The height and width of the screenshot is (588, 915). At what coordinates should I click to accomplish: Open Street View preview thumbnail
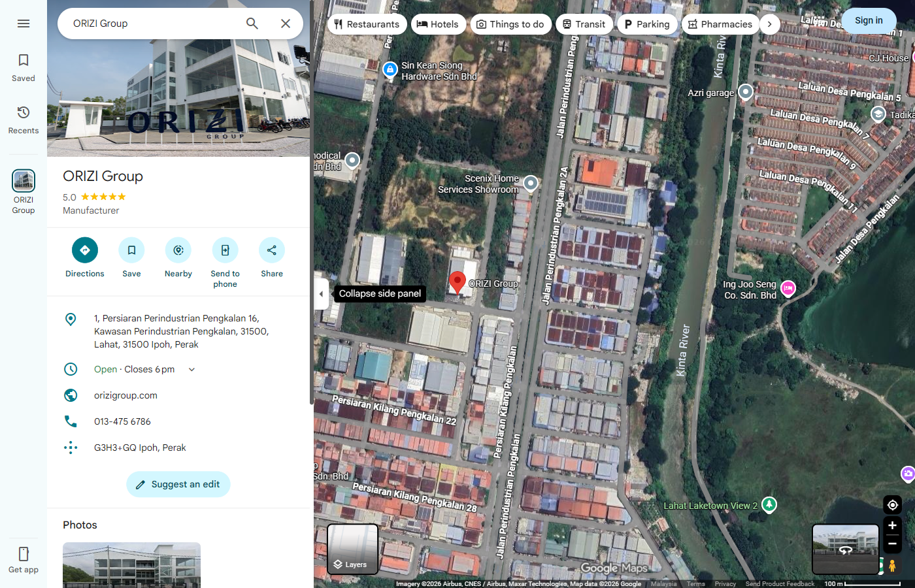[845, 549]
